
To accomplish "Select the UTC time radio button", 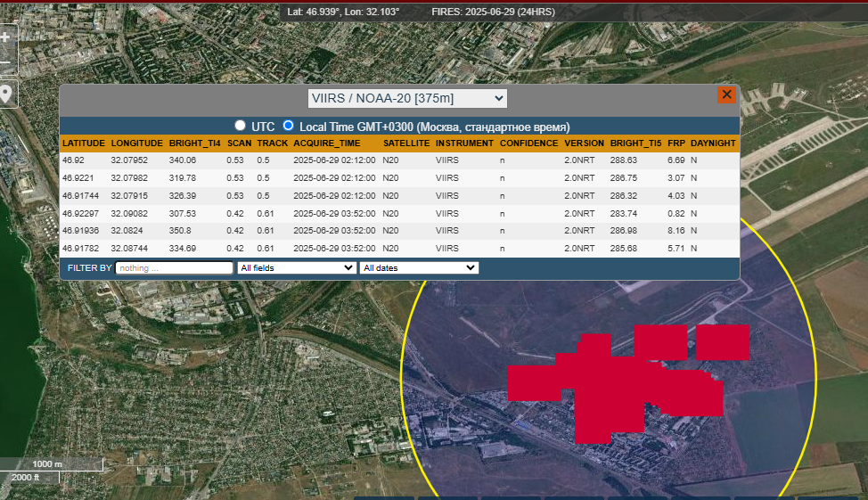I will click(240, 125).
